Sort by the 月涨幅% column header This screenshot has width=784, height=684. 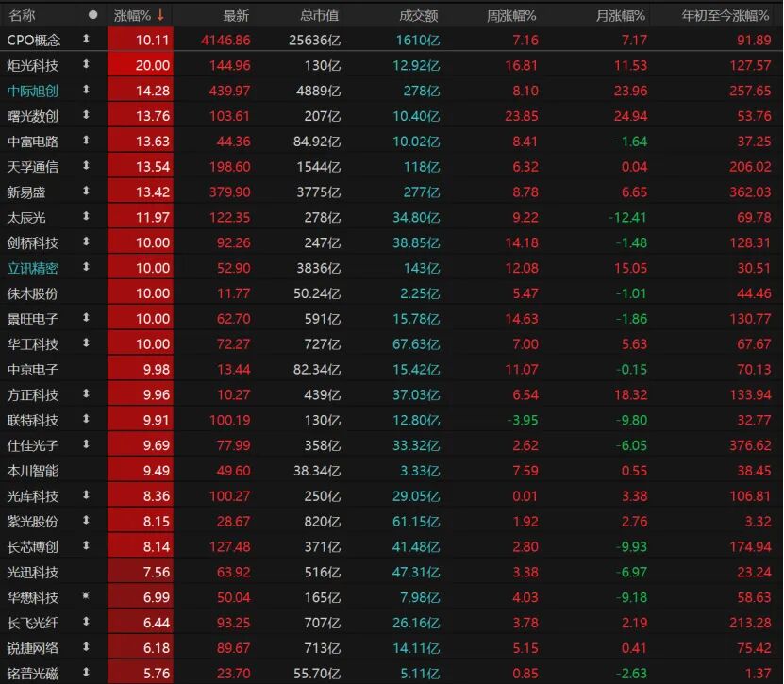pyautogui.click(x=621, y=15)
